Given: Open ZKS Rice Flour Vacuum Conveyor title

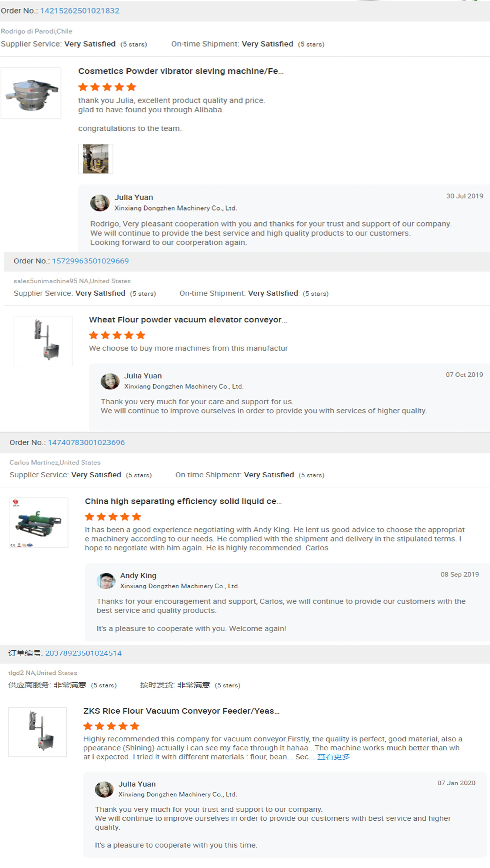Looking at the screenshot, I should coord(181,711).
